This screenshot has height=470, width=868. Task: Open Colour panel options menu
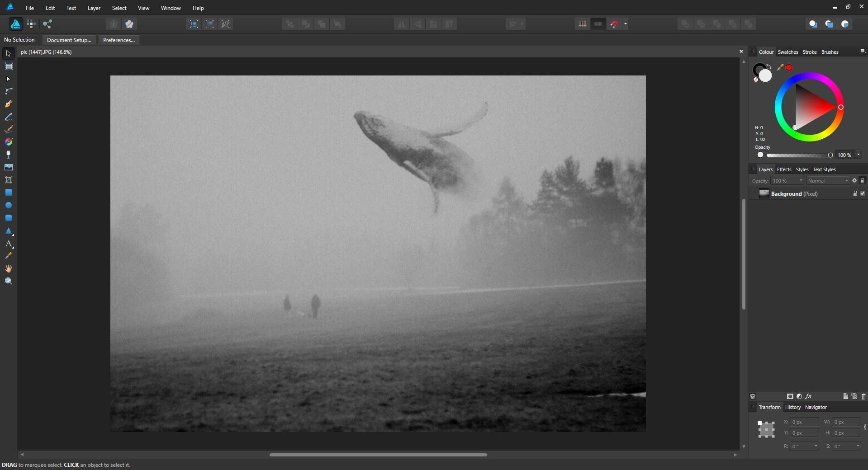click(862, 51)
